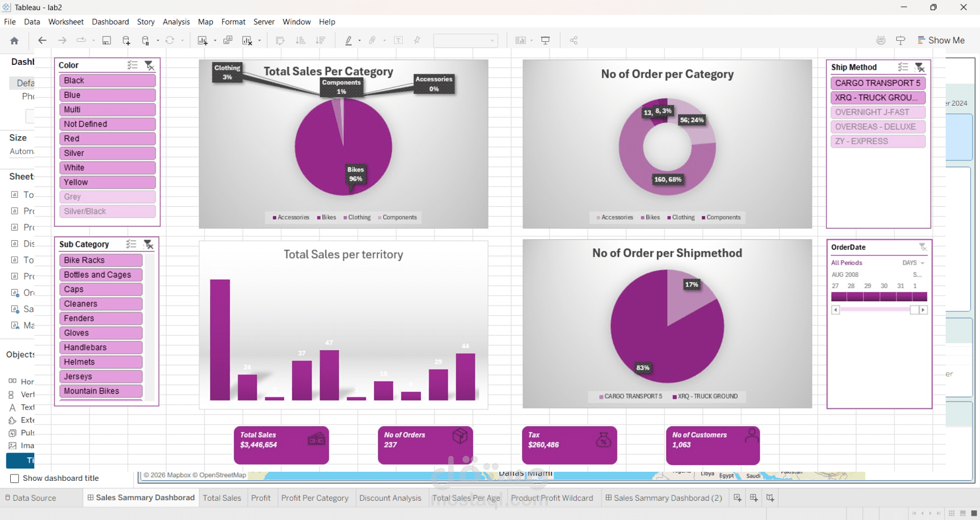Toggle the OVERNIGHT J-FAST ship method item

click(878, 112)
